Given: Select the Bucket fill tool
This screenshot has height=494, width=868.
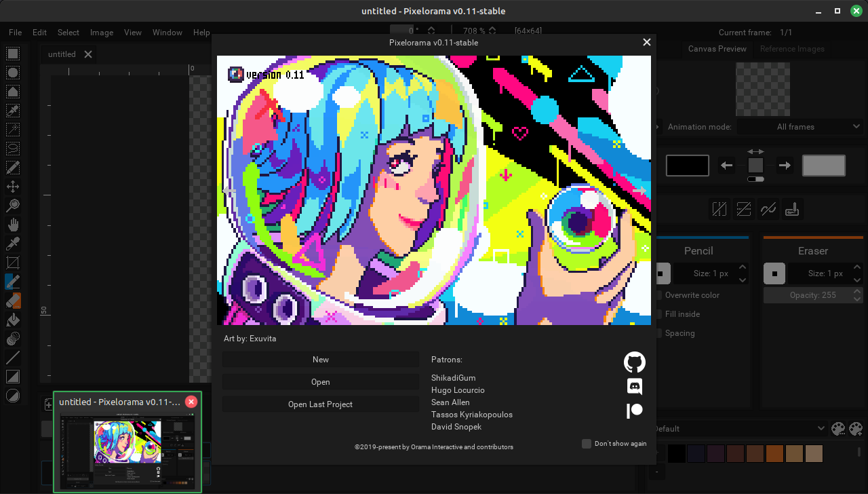Looking at the screenshot, I should coord(13,320).
